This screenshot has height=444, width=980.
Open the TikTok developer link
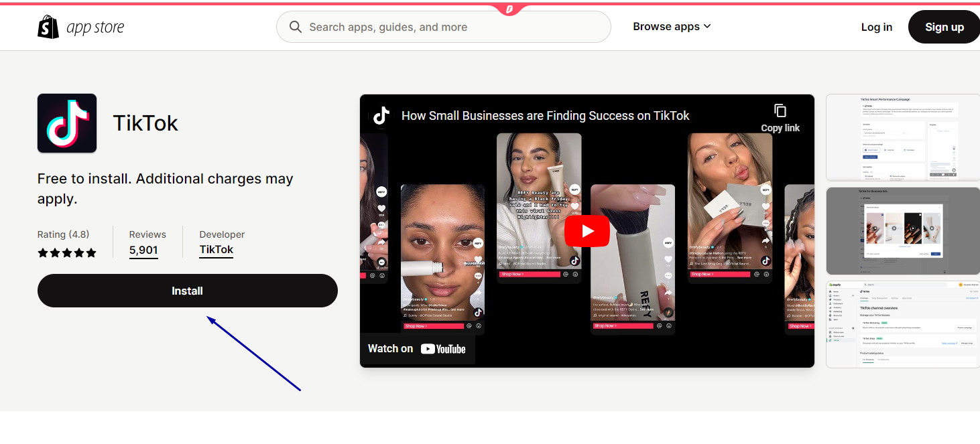coord(217,250)
